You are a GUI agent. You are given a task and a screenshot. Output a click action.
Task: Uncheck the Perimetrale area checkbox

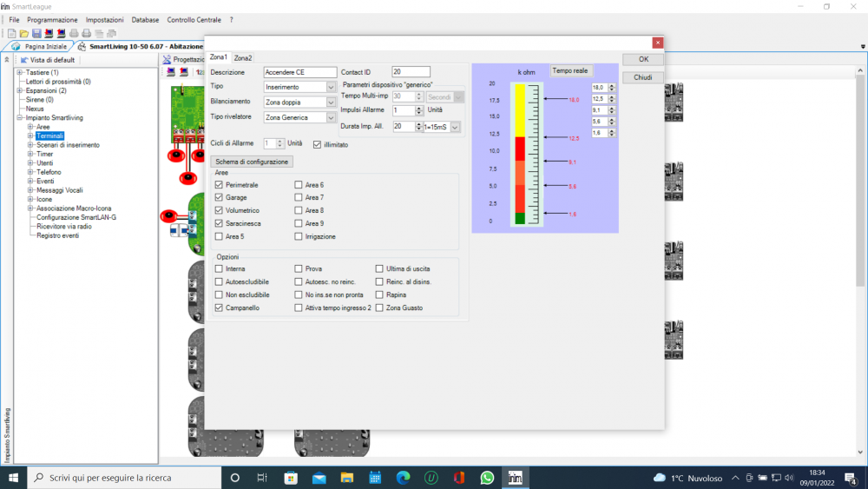pyautogui.click(x=219, y=185)
